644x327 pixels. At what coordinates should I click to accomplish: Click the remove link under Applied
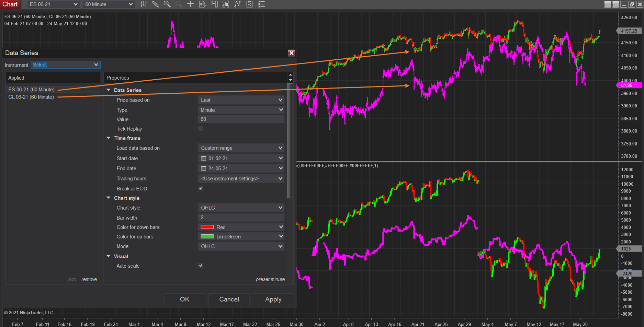click(x=89, y=279)
